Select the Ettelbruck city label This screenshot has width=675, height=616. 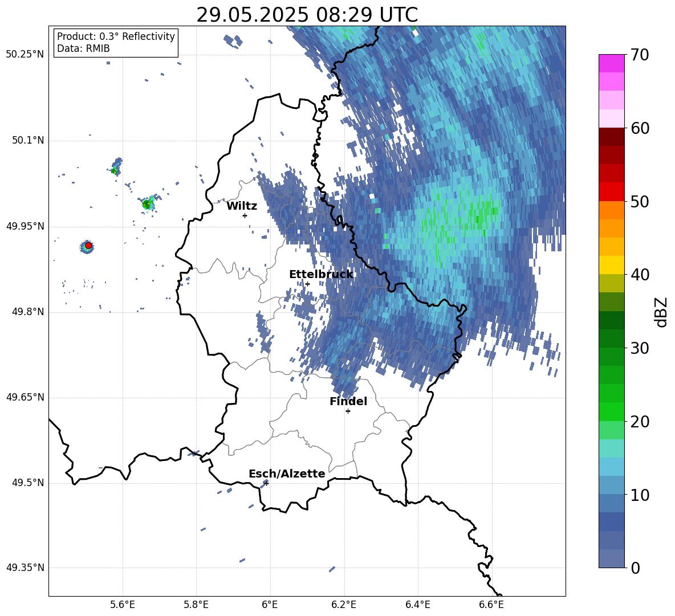coord(321,275)
